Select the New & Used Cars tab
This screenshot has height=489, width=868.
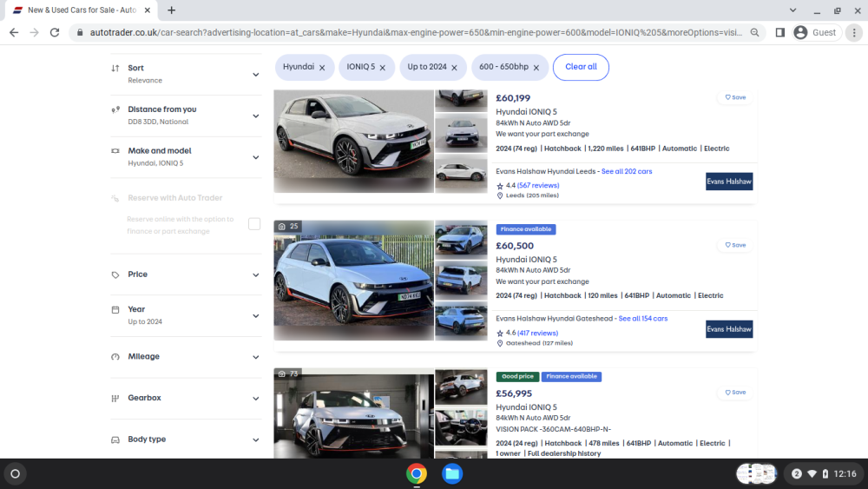coord(82,10)
